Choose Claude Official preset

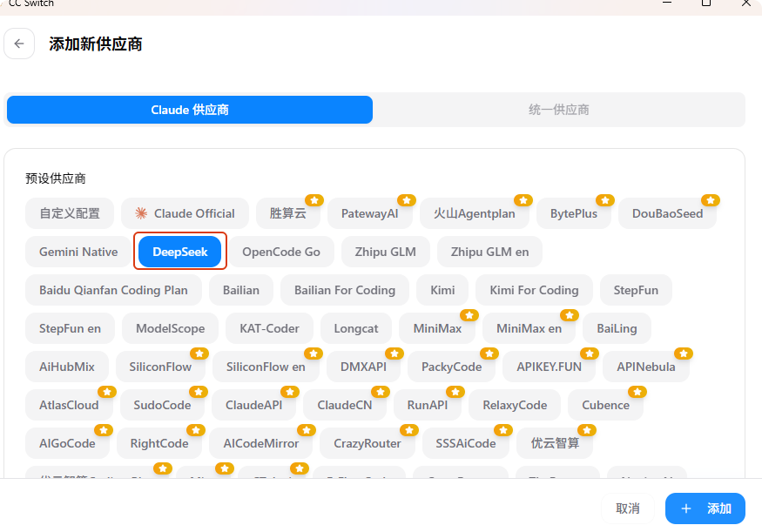tap(185, 213)
